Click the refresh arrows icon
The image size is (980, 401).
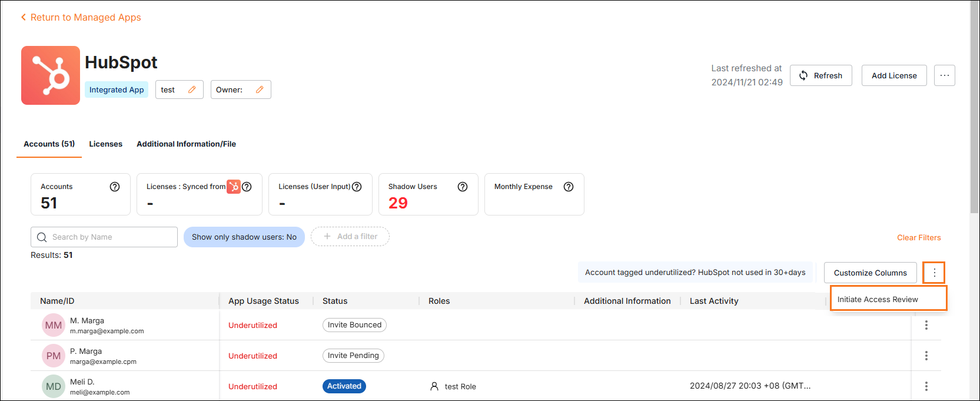pyautogui.click(x=803, y=75)
